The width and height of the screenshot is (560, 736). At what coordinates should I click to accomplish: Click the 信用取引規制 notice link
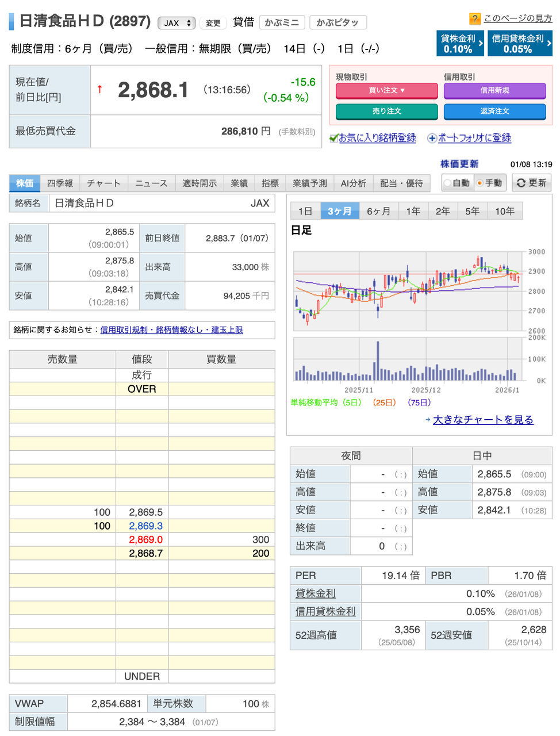124,330
